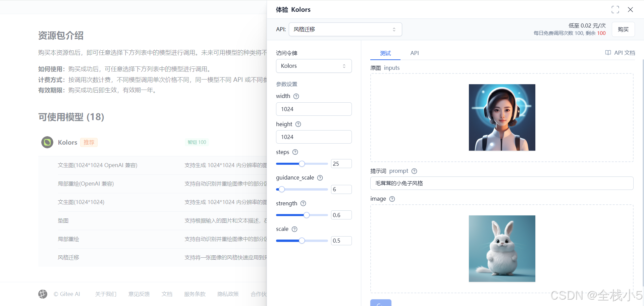The width and height of the screenshot is (644, 306).
Task: Open the 关于我们 footer link
Action: coord(106,294)
